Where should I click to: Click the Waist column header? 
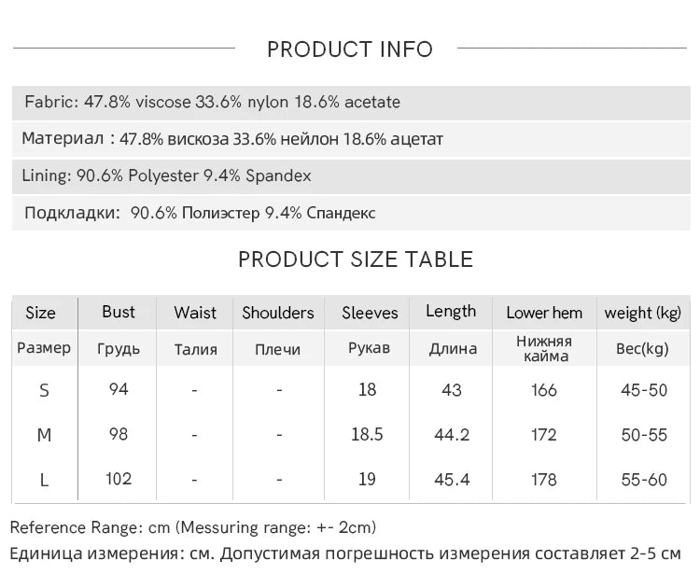pyautogui.click(x=195, y=313)
